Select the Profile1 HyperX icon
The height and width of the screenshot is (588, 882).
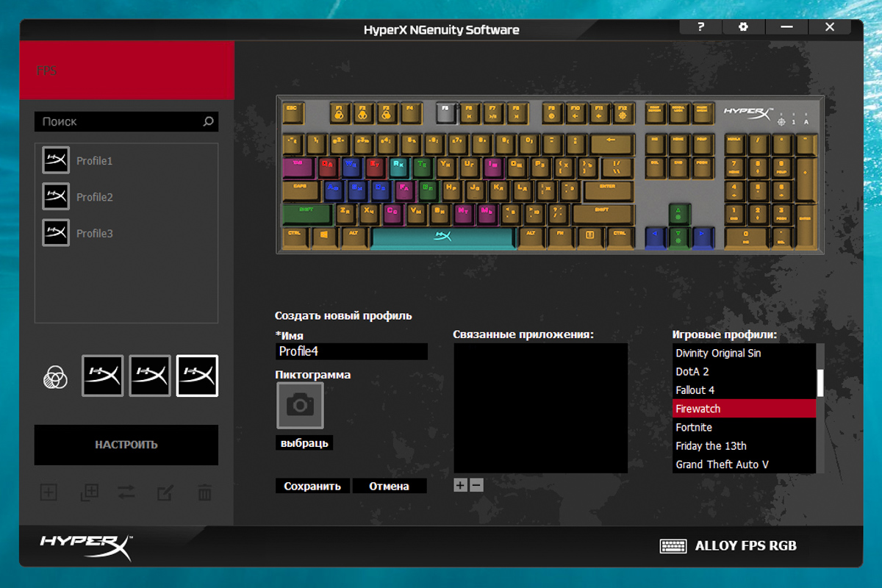click(56, 160)
